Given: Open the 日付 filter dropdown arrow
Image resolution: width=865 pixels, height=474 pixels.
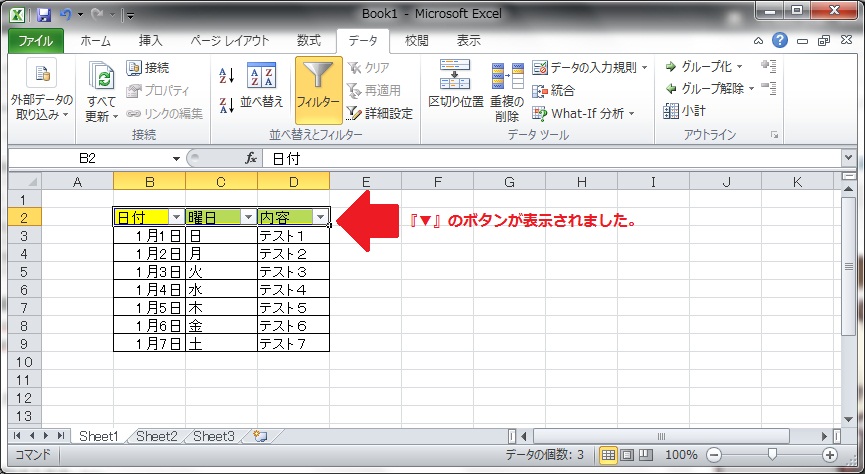Looking at the screenshot, I should pos(177,217).
